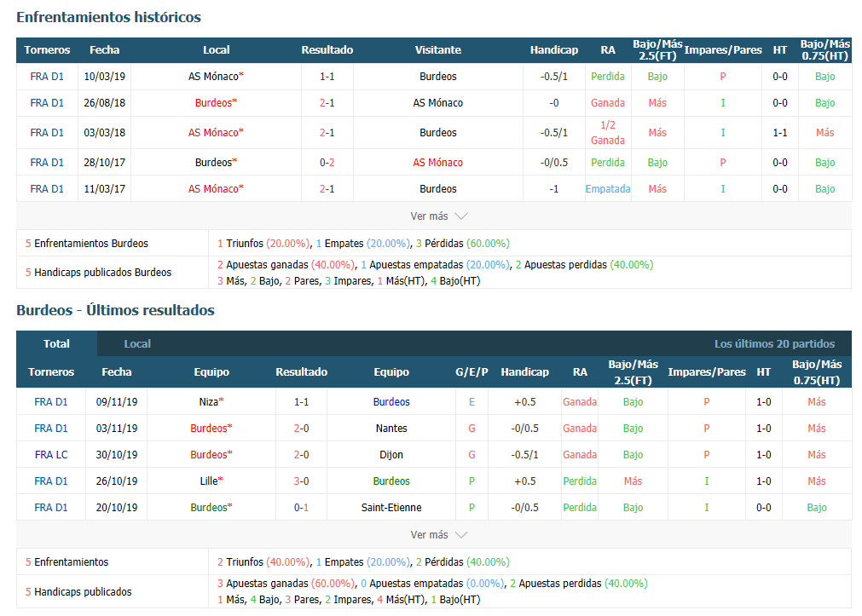Expand 'Ver más' under Enfrentamientos históricos
The image size is (862, 616).
(438, 216)
